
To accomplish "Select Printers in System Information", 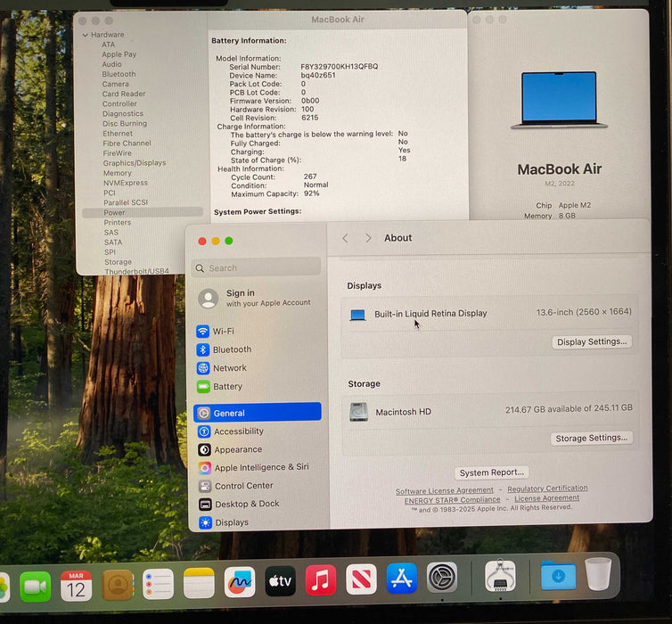I will pos(117,223).
